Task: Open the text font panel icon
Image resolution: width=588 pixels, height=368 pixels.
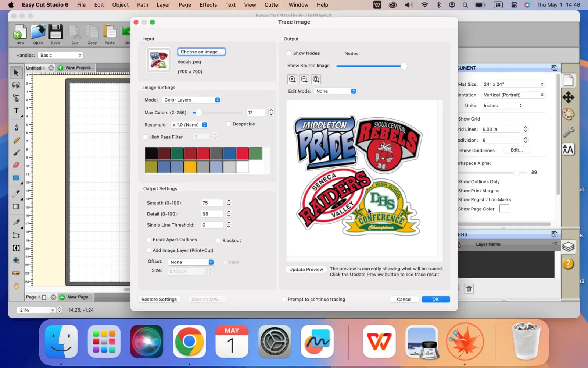Action: pyautogui.click(x=568, y=149)
